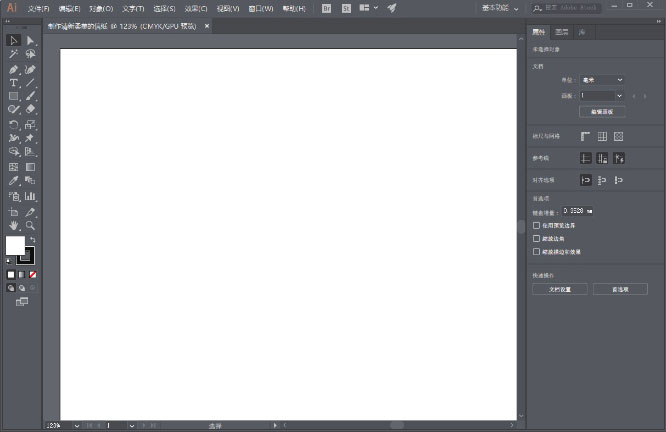Toggle the scale strokes and effects checkbox
The width and height of the screenshot is (666, 432).
point(537,252)
